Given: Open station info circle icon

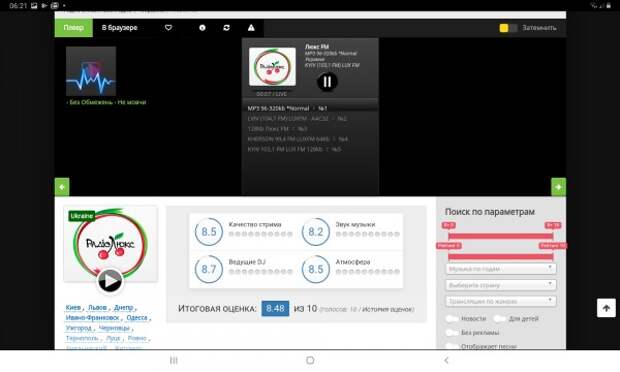Looking at the screenshot, I should pos(202,28).
